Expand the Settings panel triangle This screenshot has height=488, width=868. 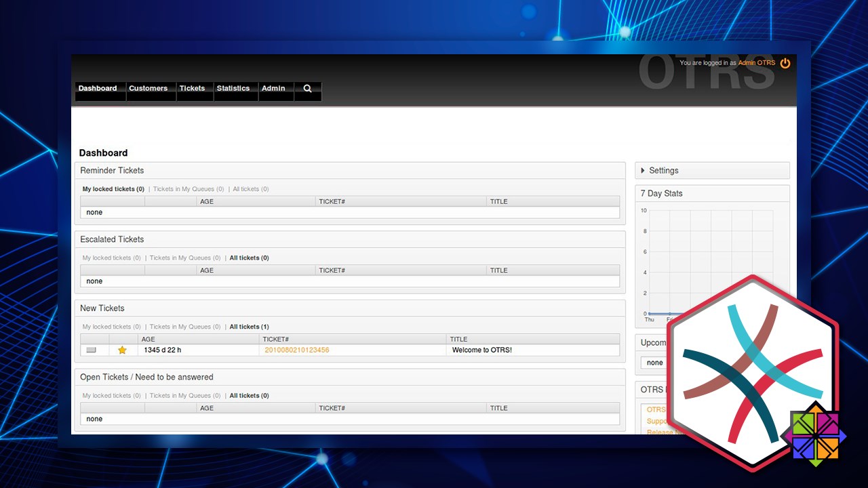pos(643,171)
